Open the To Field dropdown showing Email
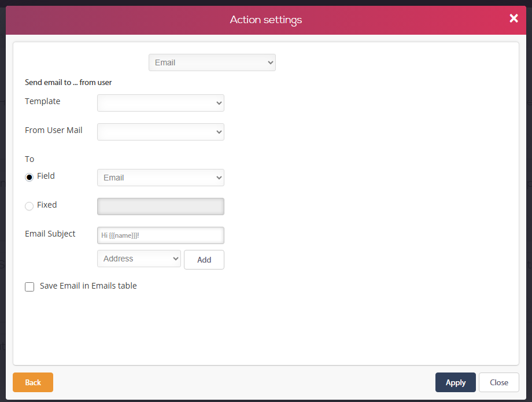 tap(161, 178)
